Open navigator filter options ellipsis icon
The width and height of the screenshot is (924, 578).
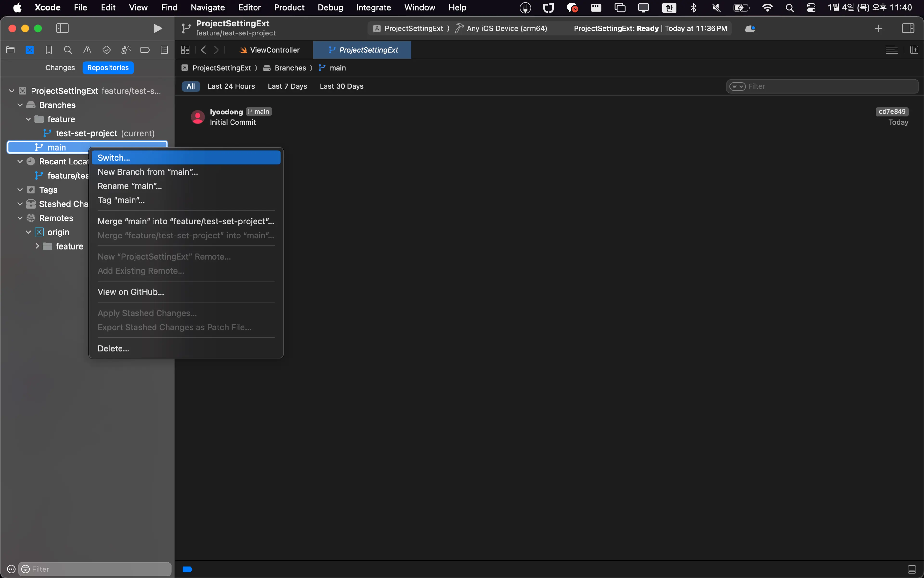click(12, 569)
